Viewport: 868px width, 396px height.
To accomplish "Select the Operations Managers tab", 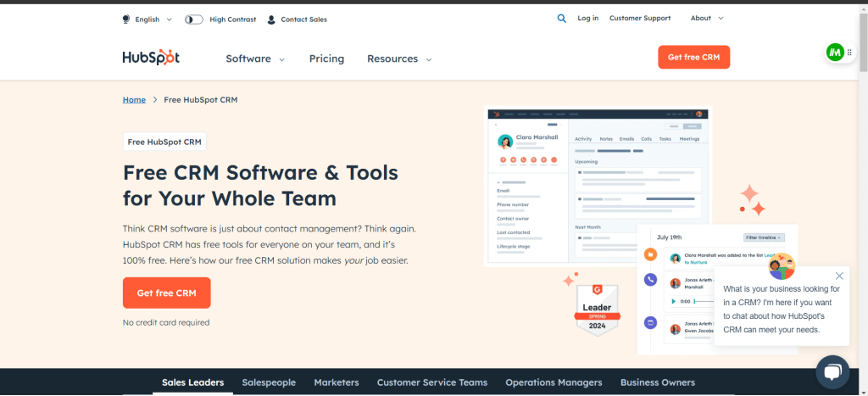I will [x=554, y=382].
